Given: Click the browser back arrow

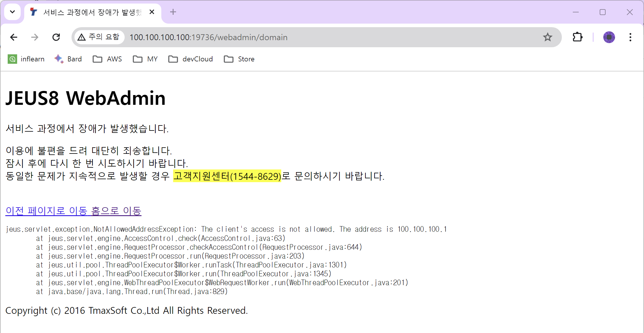Looking at the screenshot, I should tap(14, 37).
